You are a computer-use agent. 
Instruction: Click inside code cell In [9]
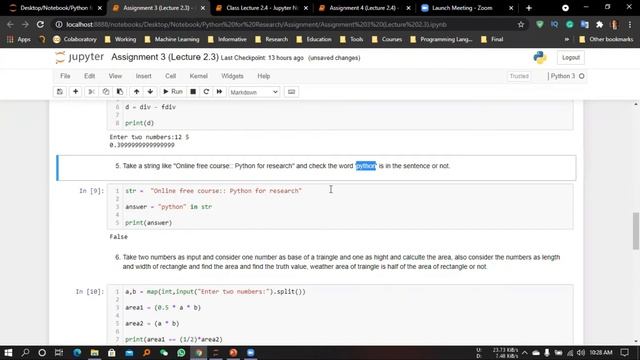[x=340, y=207]
